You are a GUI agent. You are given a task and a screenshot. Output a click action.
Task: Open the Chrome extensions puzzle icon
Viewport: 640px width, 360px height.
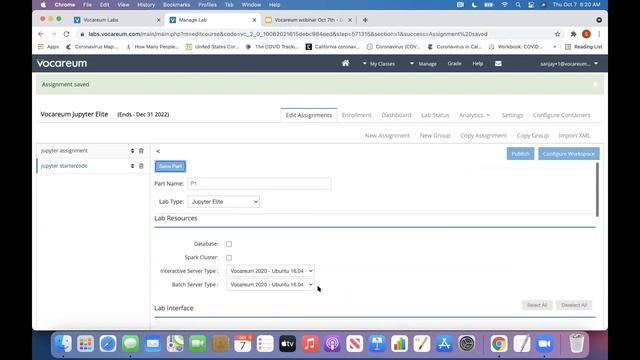[573, 34]
